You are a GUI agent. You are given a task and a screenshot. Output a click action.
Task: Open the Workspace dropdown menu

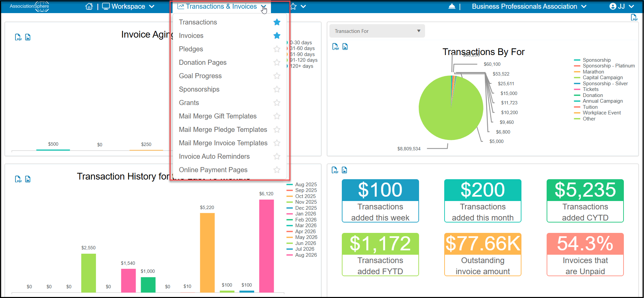128,6
